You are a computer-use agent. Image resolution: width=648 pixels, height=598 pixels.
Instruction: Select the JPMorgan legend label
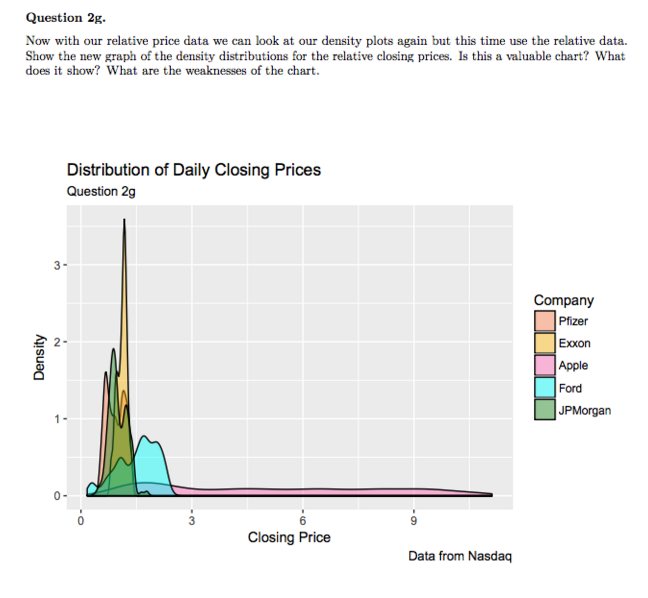point(585,411)
